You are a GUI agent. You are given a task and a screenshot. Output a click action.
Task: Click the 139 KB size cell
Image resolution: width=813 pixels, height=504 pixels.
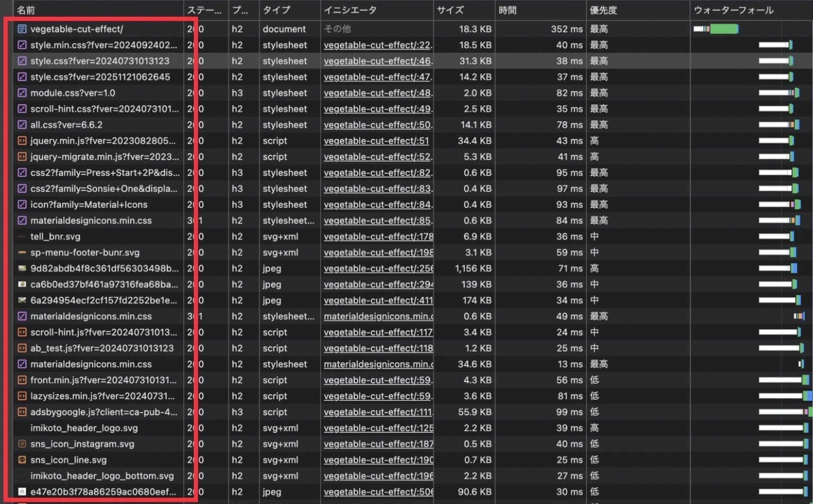477,285
